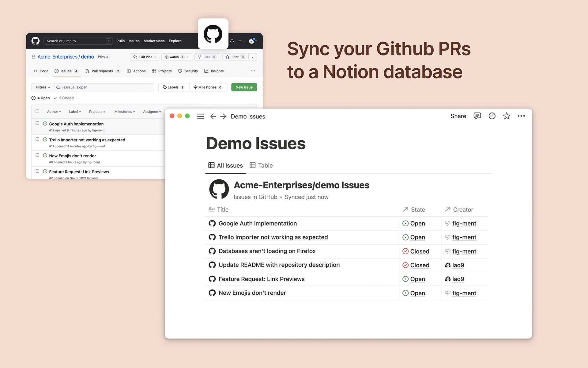Open the user avatar menu in GitHub
The width and height of the screenshot is (588, 368).
point(253,41)
